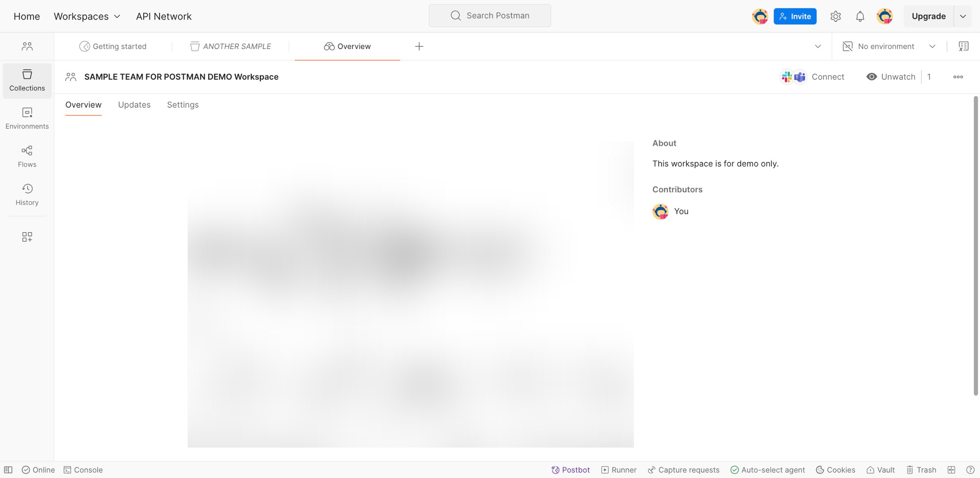Screen dimensions: 980x478
Task: Open environment quick look icon
Action: (x=963, y=46)
